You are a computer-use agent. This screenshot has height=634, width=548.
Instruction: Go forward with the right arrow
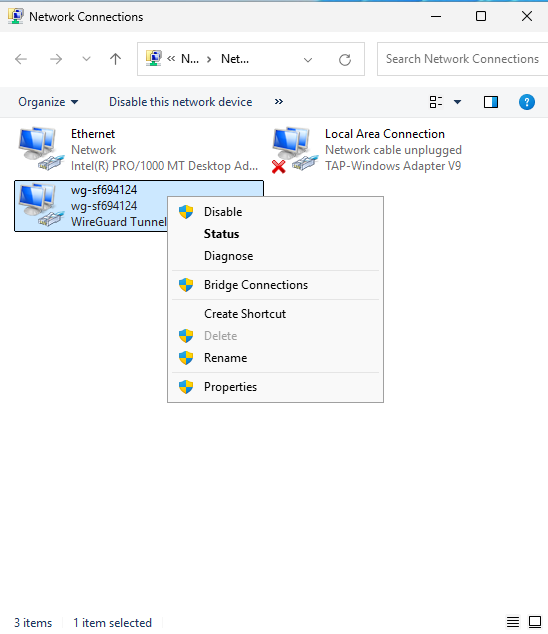pyautogui.click(x=56, y=59)
